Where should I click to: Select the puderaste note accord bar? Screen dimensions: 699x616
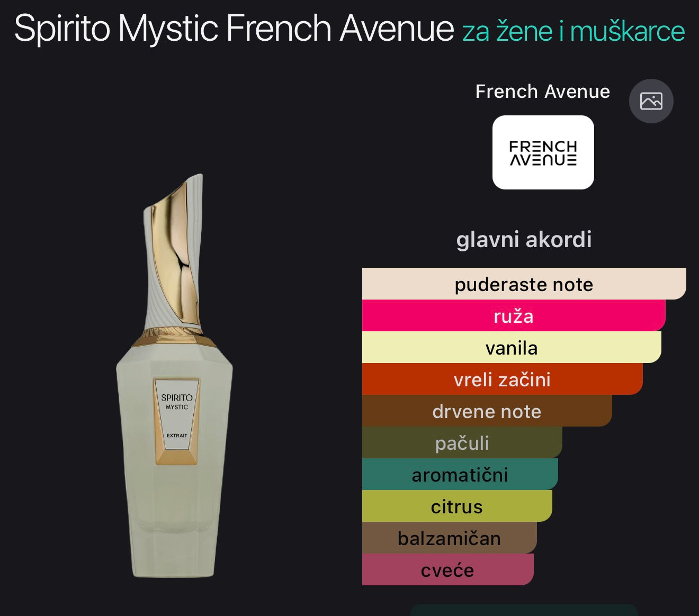[x=524, y=284]
